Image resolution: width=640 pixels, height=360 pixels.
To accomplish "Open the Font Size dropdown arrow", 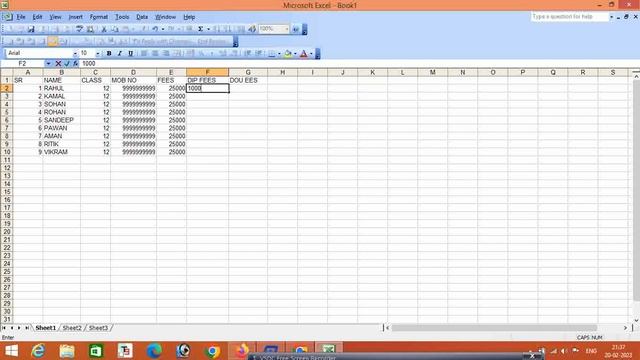I will point(98,53).
